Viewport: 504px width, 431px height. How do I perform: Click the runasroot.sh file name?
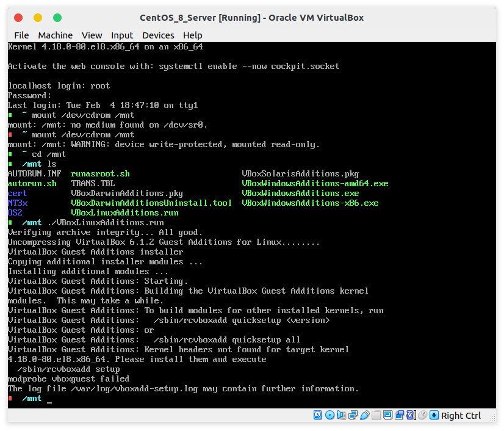pos(100,174)
